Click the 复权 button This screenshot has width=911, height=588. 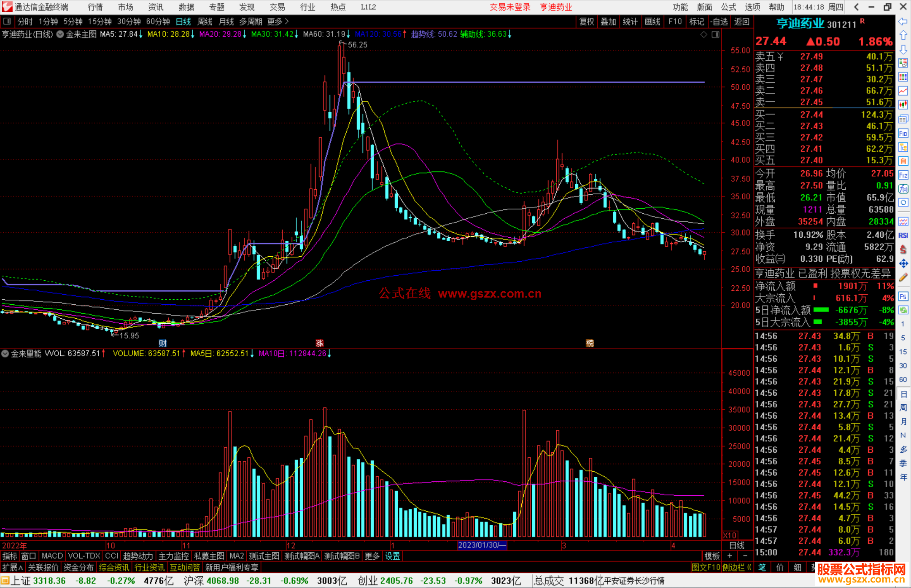587,21
